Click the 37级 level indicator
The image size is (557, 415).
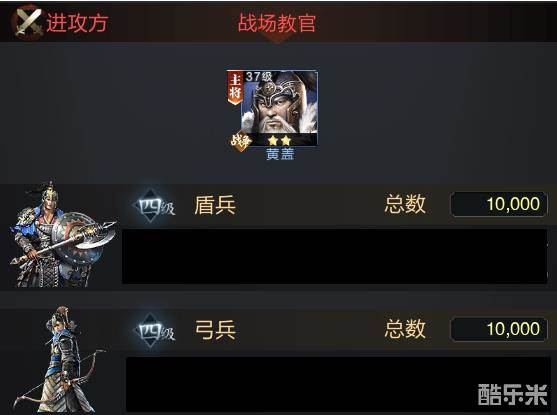pyautogui.click(x=259, y=77)
